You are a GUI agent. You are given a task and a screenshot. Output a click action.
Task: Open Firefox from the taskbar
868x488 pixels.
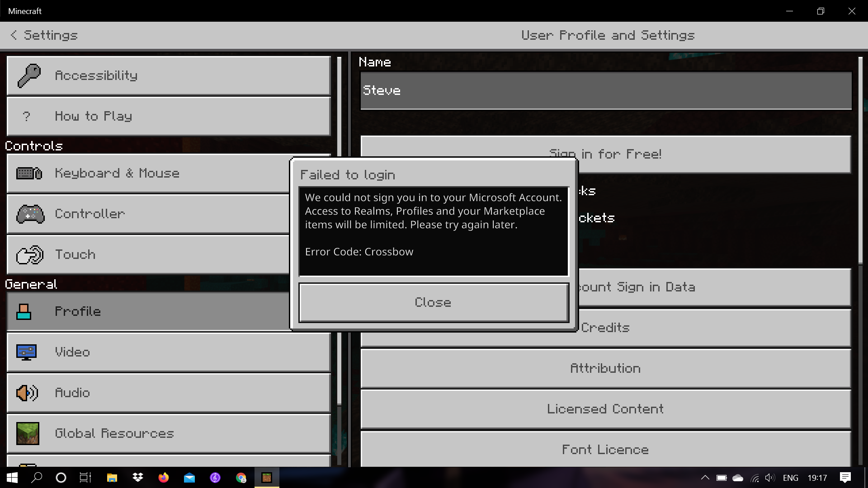click(x=164, y=478)
